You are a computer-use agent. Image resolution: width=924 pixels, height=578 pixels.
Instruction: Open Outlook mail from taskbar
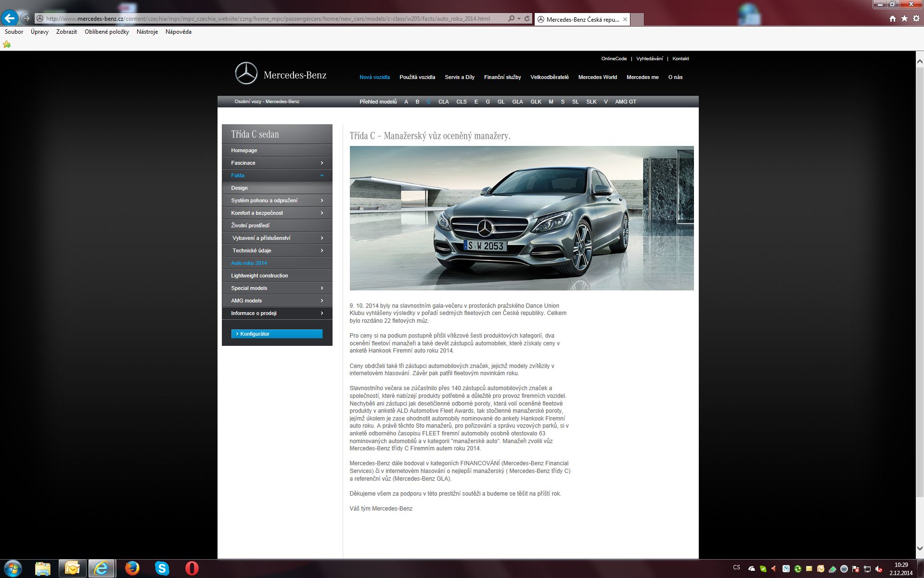click(72, 569)
